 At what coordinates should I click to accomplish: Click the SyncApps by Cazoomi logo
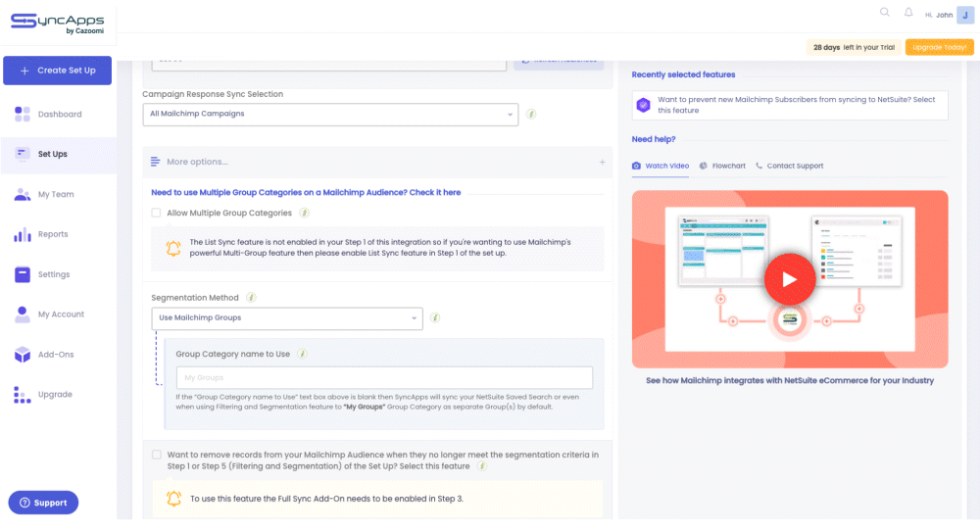58,24
